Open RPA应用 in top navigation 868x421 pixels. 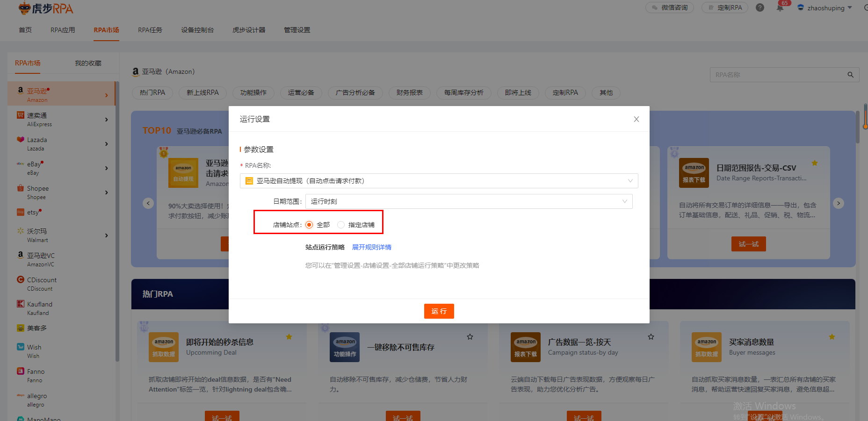tap(63, 30)
